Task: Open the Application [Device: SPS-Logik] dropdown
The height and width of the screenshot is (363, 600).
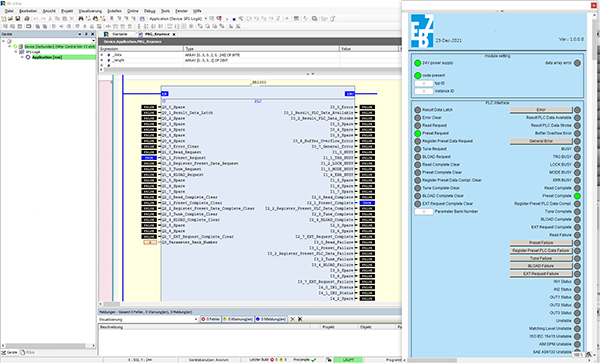Action: click(206, 18)
